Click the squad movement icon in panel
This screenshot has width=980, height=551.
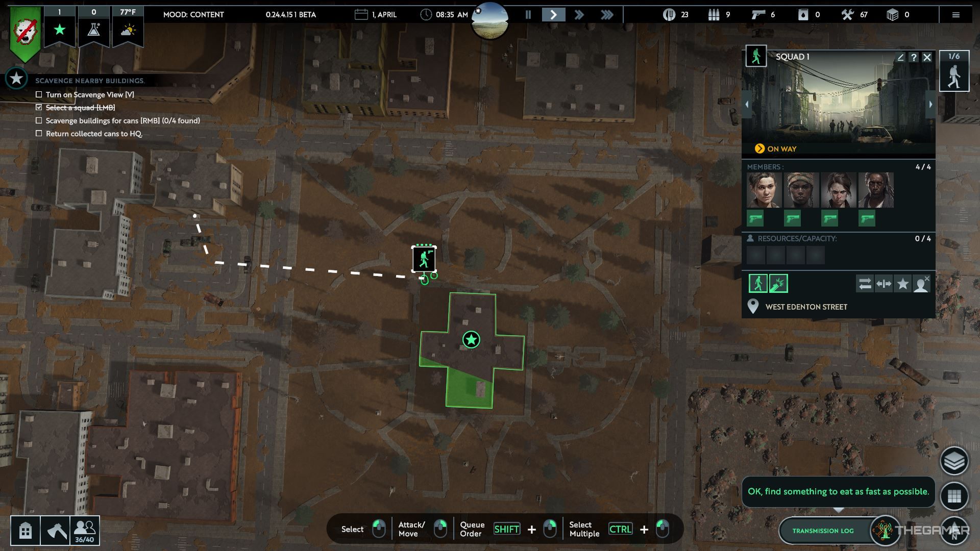[x=757, y=283]
